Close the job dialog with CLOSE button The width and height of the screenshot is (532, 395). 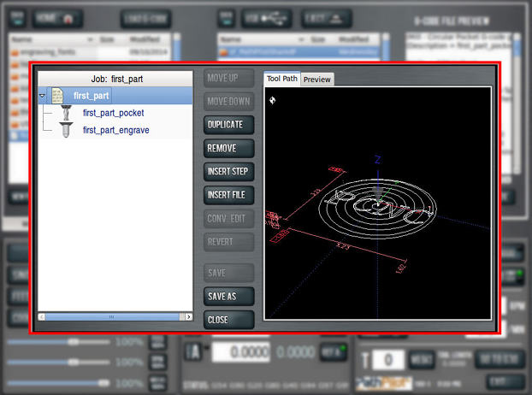pos(229,320)
